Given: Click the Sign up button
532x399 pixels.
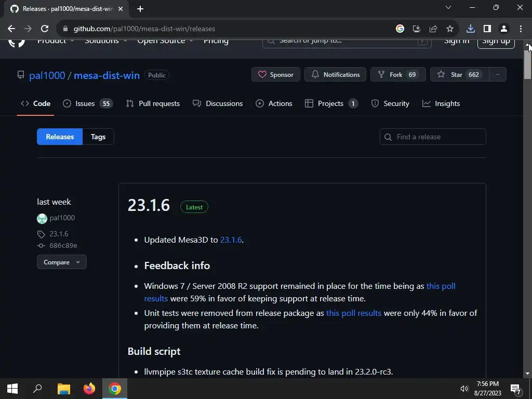Looking at the screenshot, I should [x=496, y=43].
